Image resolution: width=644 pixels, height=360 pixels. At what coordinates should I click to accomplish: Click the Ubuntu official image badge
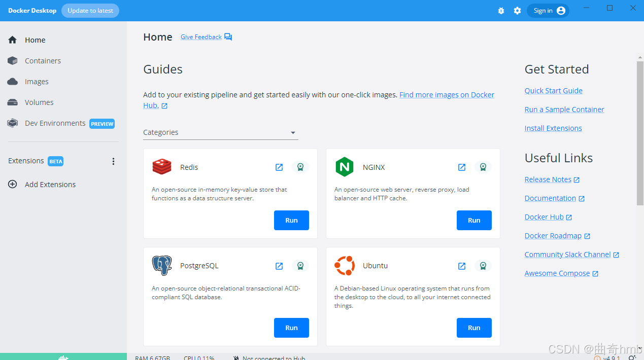point(483,266)
